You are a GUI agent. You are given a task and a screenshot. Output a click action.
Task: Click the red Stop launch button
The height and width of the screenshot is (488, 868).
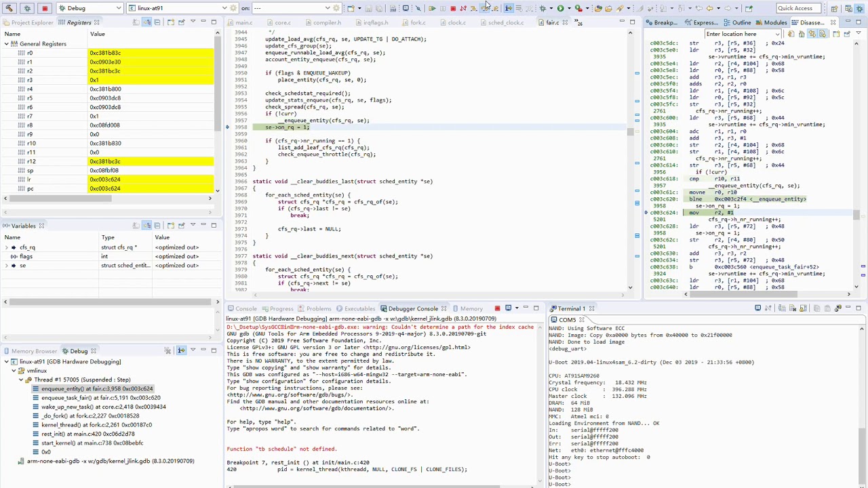[45, 8]
